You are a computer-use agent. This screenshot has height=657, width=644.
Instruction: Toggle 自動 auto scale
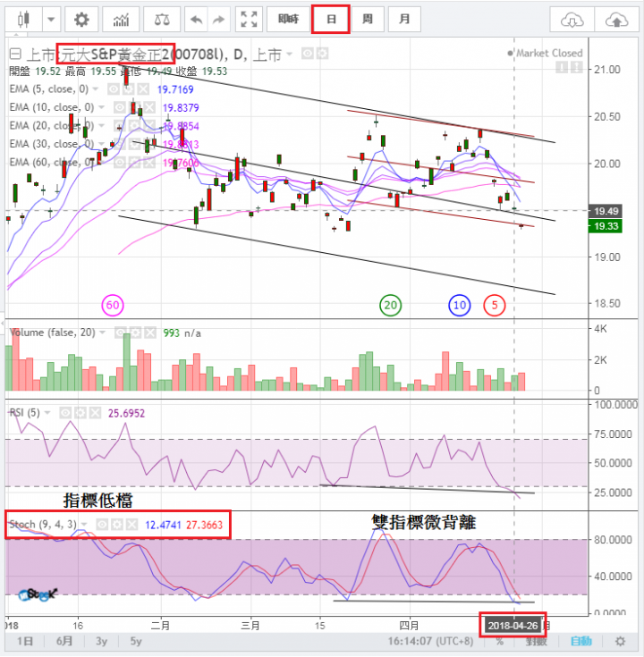[581, 642]
